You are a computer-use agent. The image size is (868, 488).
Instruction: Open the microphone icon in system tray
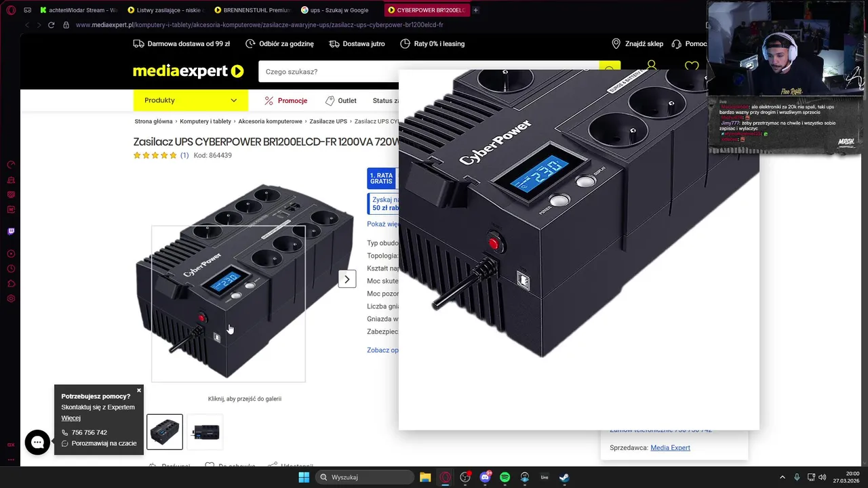pos(797,477)
